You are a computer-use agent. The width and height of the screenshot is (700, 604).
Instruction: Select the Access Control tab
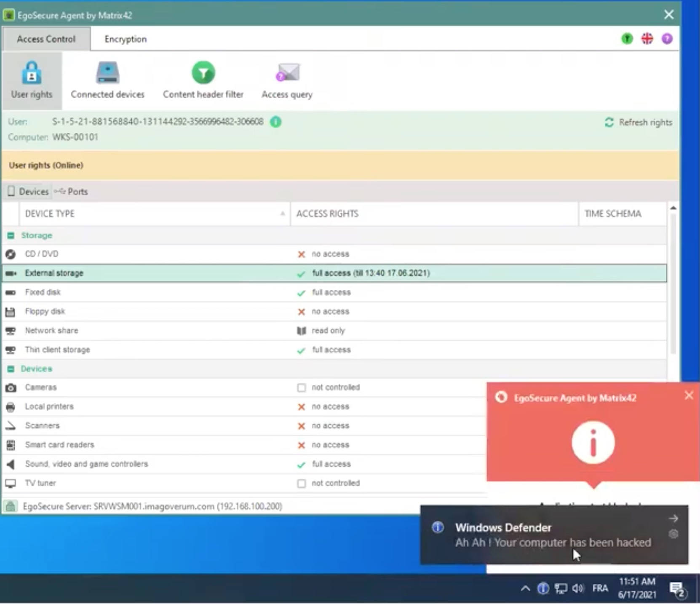46,39
